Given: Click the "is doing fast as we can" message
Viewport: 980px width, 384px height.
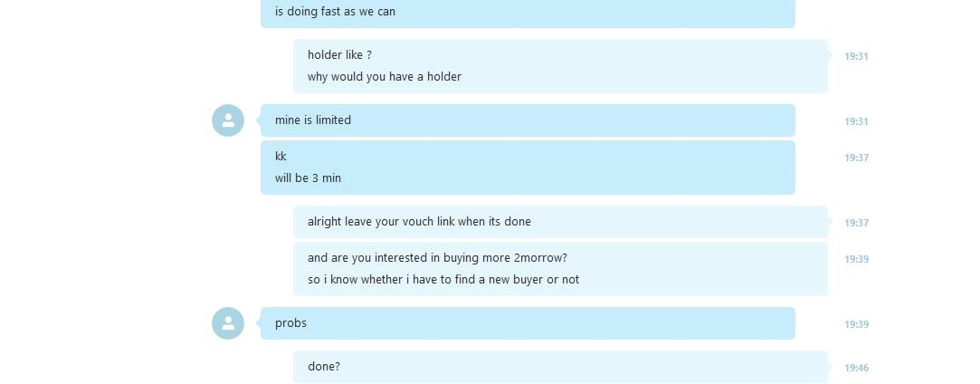Looking at the screenshot, I should pos(528,13).
